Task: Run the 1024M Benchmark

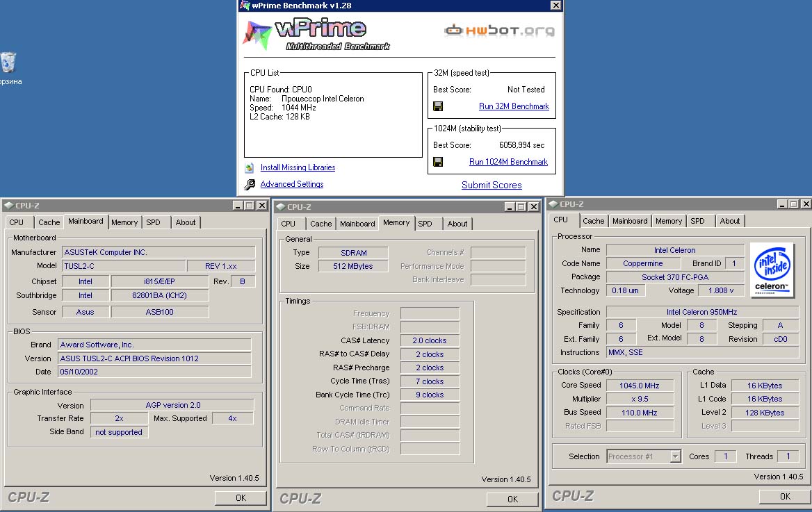Action: pos(508,162)
